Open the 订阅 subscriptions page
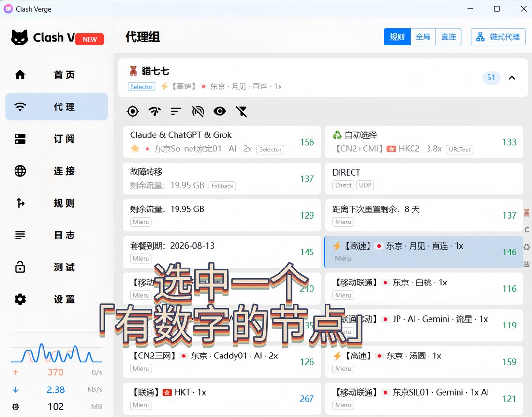Viewport: 532px width, 417px height. pyautogui.click(x=57, y=139)
